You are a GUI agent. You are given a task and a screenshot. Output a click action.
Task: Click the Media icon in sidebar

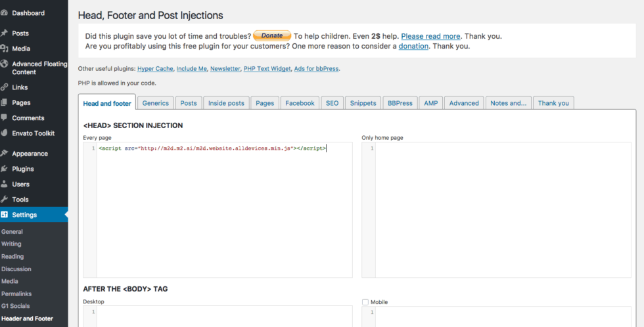pos(4,49)
